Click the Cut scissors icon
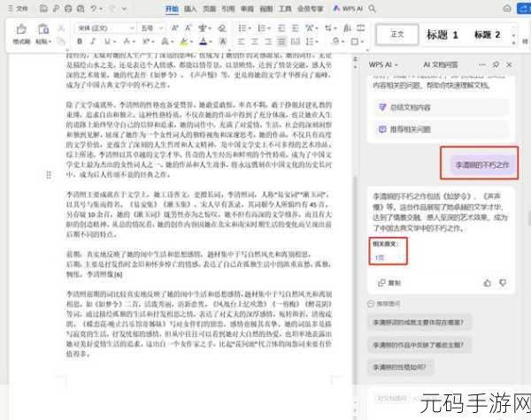This screenshot has height=420, width=531. pyautogui.click(x=61, y=28)
